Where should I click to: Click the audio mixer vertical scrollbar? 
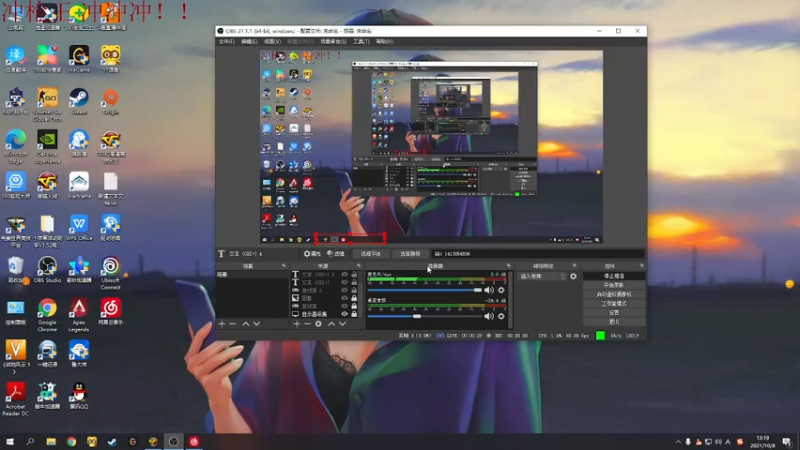tap(510, 300)
